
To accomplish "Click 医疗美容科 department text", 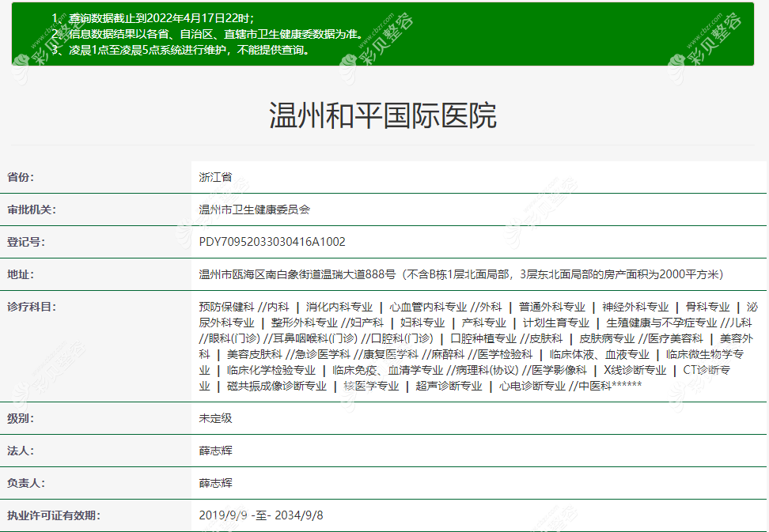I will 676,338.
